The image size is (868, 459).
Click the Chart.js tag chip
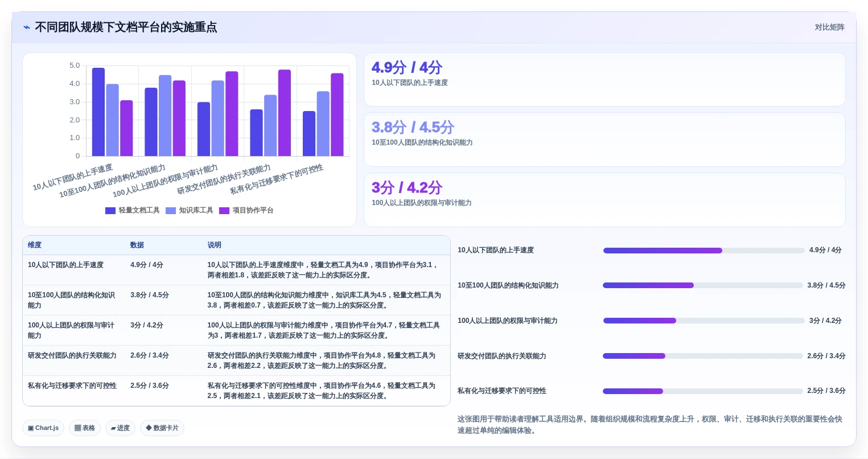[x=43, y=428]
